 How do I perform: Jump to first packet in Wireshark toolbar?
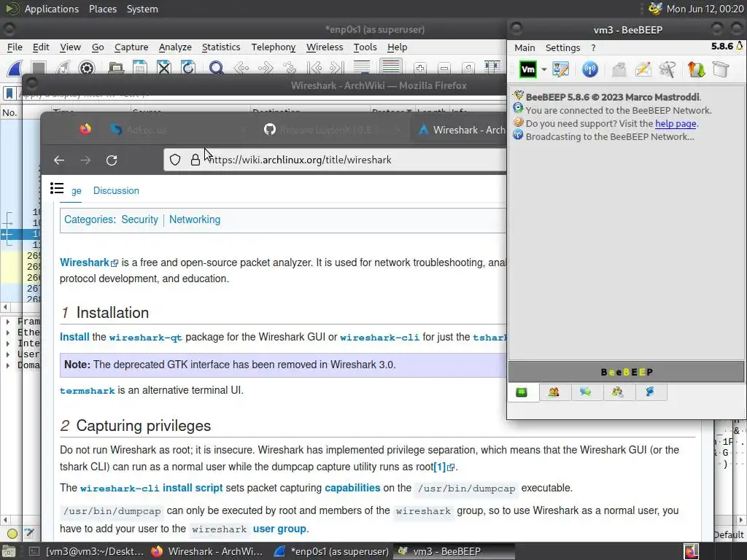[314, 68]
